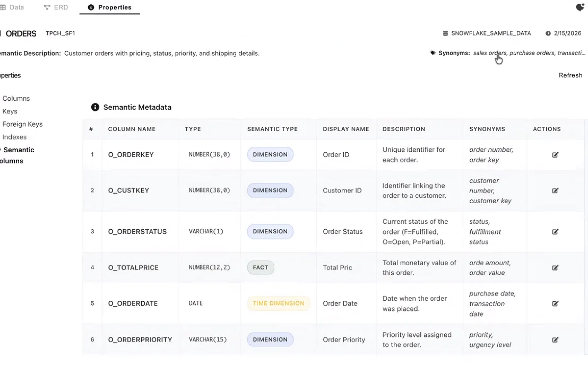The image size is (588, 392).
Task: Switch to the ERD tab
Action: [x=56, y=7]
